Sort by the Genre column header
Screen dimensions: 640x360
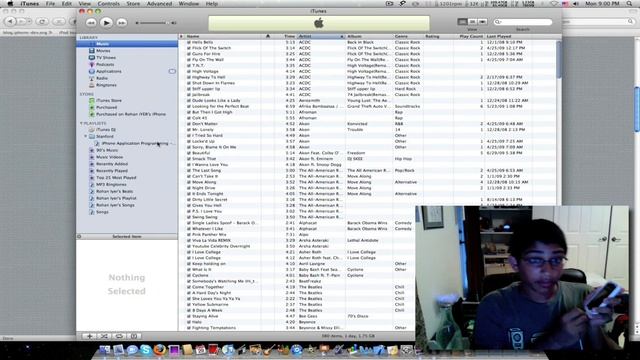pyautogui.click(x=408, y=36)
